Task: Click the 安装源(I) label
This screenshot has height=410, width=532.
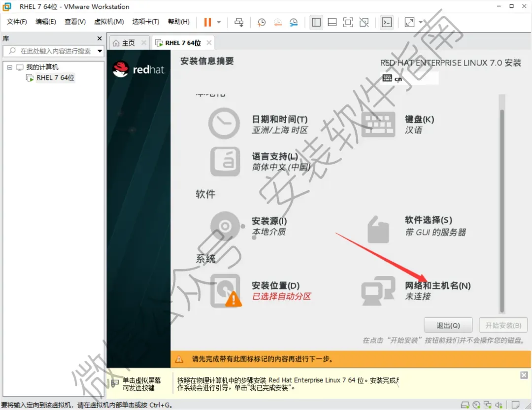Action: [x=269, y=221]
